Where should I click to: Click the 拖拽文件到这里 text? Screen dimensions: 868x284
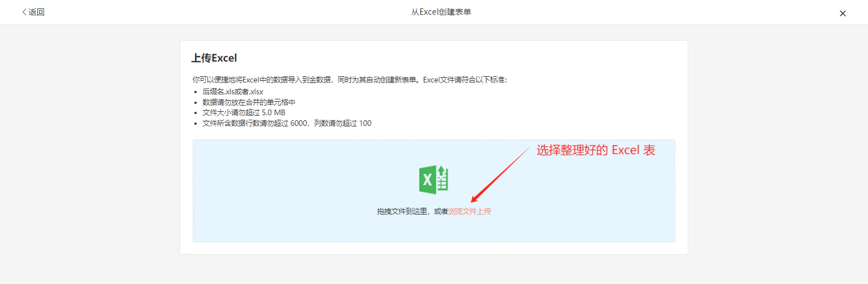click(x=402, y=211)
